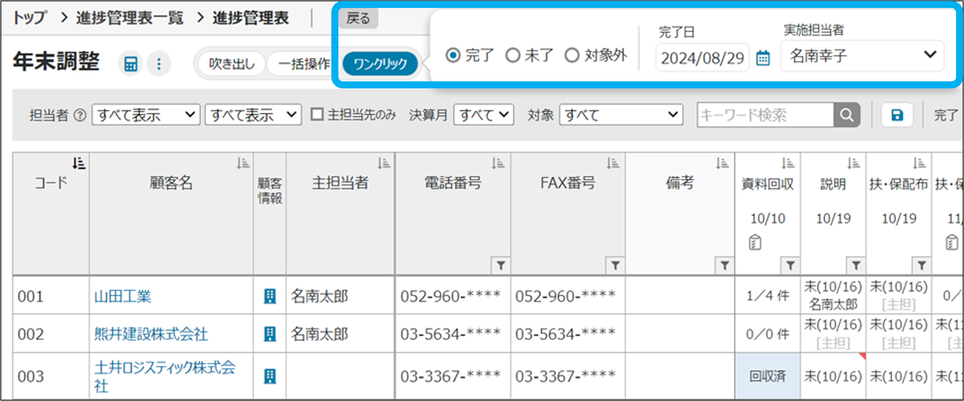Image resolution: width=964 pixels, height=401 pixels.
Task: Select the 未了 radio button
Action: (513, 56)
